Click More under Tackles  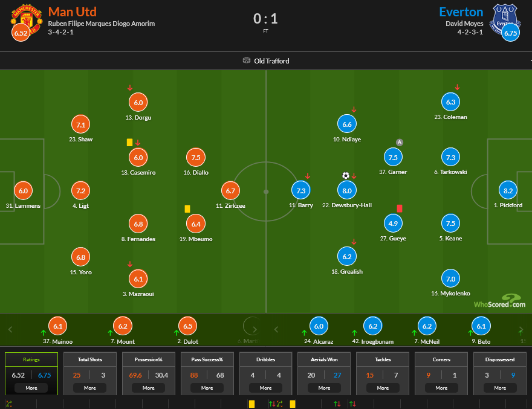(383, 388)
